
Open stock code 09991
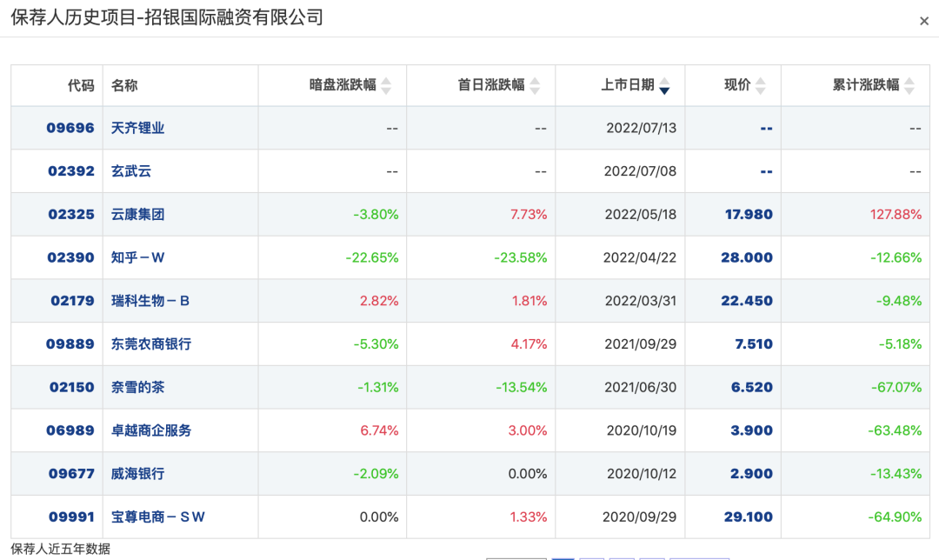coord(71,517)
